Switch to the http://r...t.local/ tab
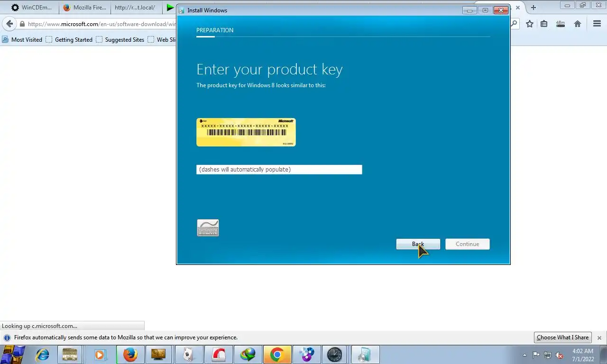Screen dimensions: 607x364 135,8
